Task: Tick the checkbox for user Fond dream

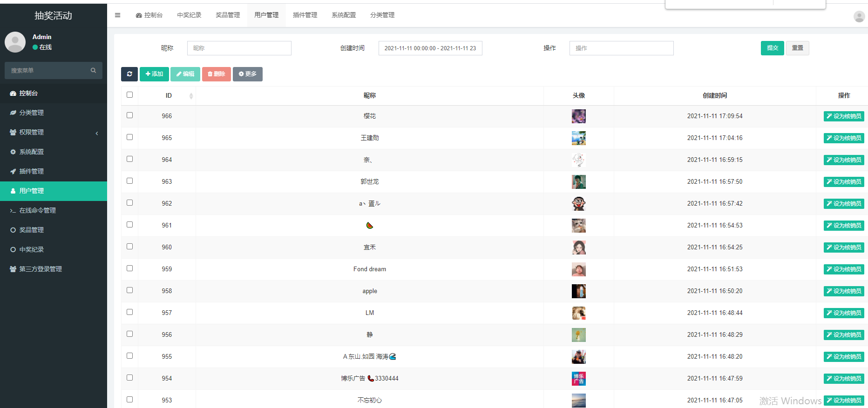Action: pos(129,268)
